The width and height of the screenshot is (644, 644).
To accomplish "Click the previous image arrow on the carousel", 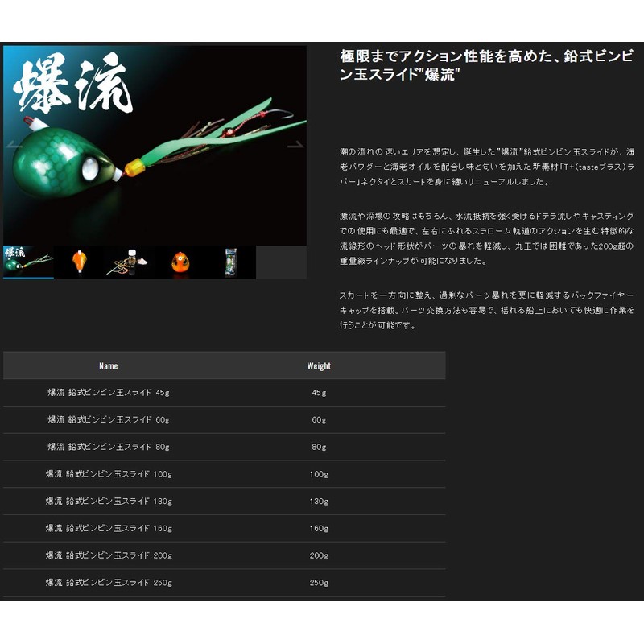I will coord(14,146).
